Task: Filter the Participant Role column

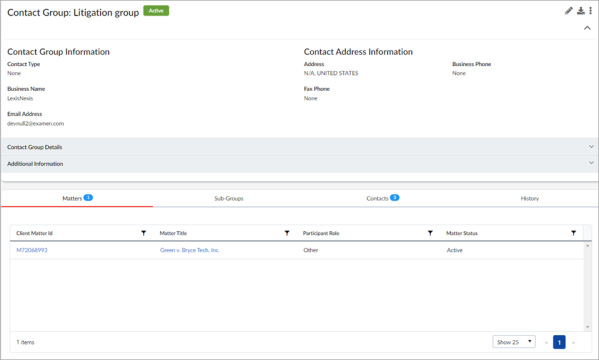Action: pyautogui.click(x=430, y=233)
